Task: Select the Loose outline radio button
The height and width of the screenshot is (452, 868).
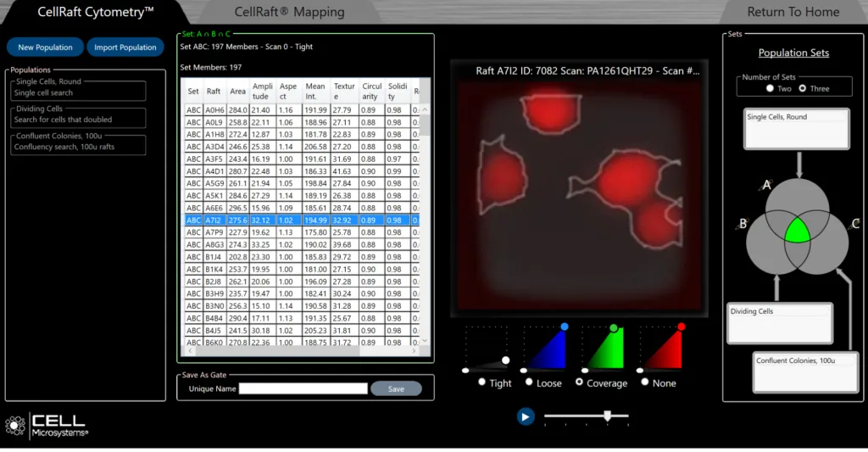Action: (529, 382)
